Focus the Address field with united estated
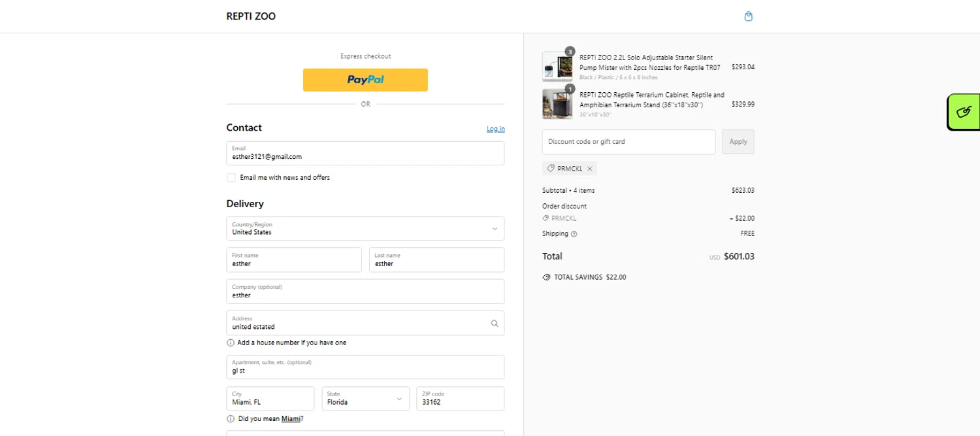The height and width of the screenshot is (436, 980). coord(365,323)
